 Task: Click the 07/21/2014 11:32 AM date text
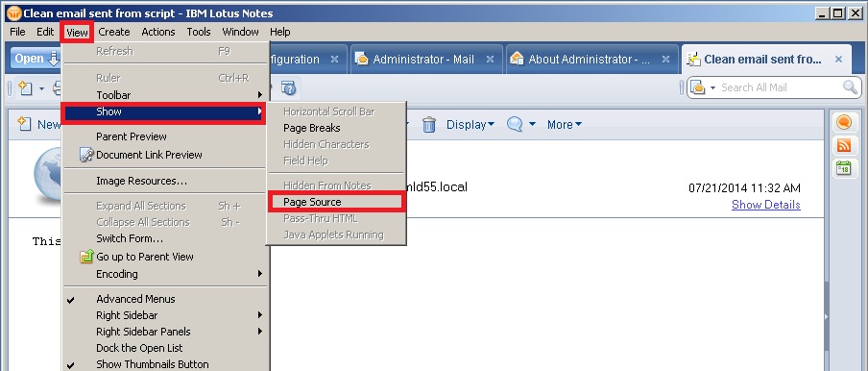744,188
